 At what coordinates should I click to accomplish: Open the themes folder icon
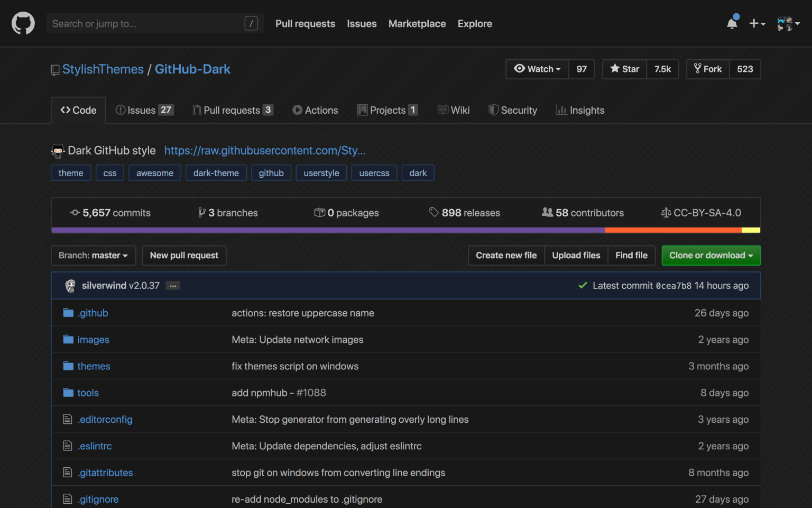(68, 366)
